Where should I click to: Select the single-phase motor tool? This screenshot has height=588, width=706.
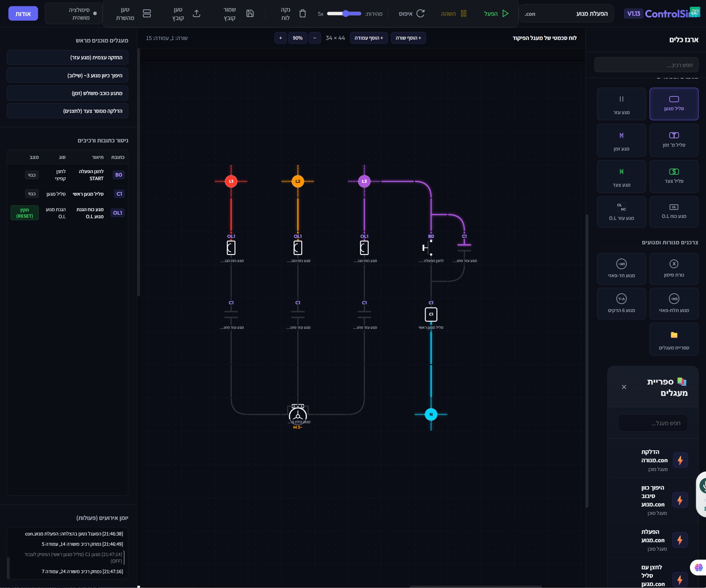click(621, 269)
